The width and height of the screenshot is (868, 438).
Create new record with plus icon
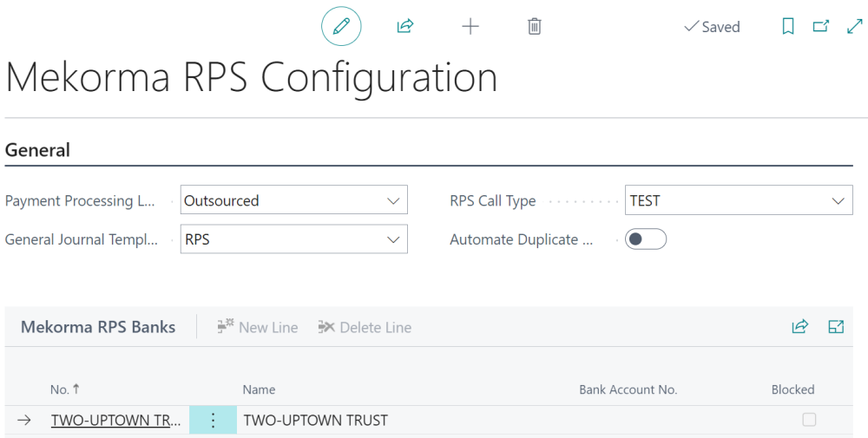coord(470,26)
